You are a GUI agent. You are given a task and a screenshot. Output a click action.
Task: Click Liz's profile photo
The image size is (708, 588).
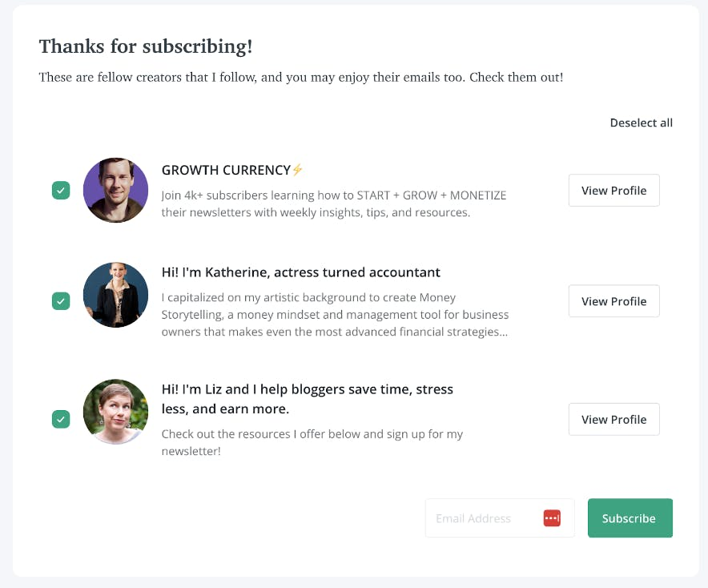coord(115,412)
